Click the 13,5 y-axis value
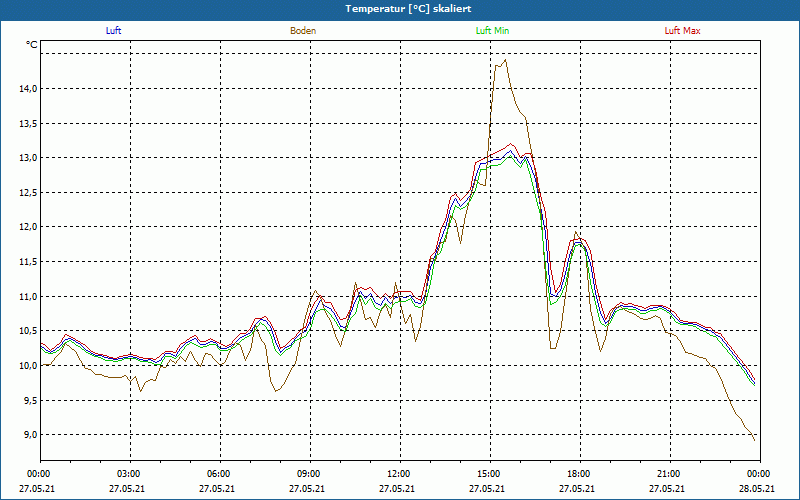This screenshot has height=500, width=800. pos(29,123)
